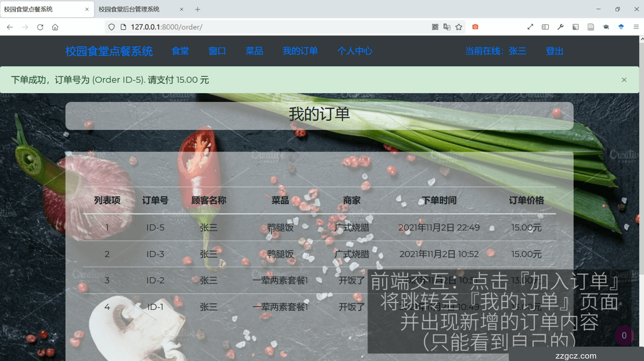Click the cart badge showing 0
The height and width of the screenshot is (361, 644).
[x=624, y=335]
